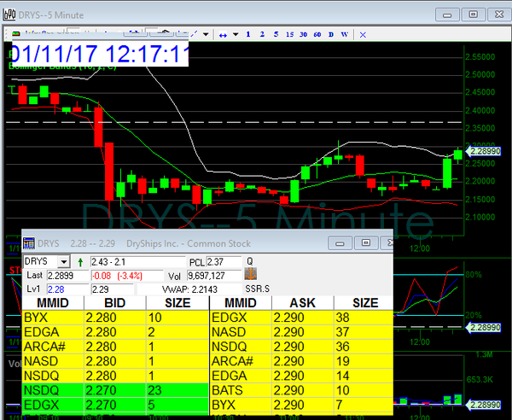This screenshot has width=512, height=420.
Task: Select the Daily (D) chart timeframe
Action: pos(331,34)
